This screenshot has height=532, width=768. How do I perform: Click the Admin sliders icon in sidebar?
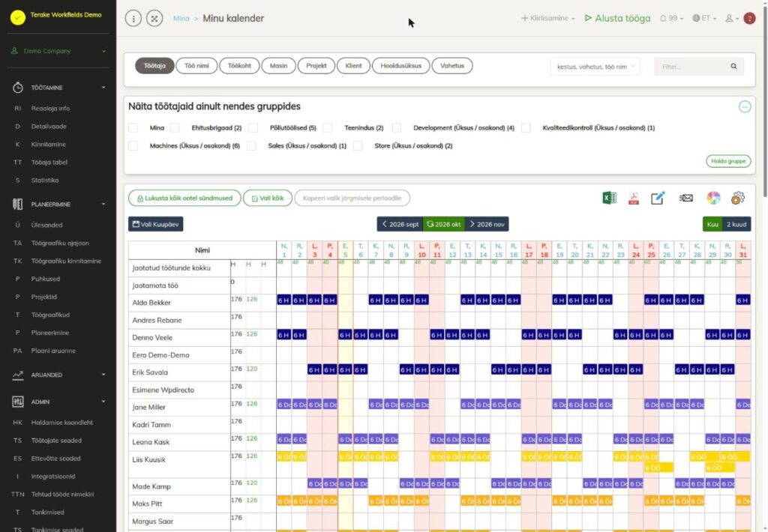pyautogui.click(x=18, y=402)
